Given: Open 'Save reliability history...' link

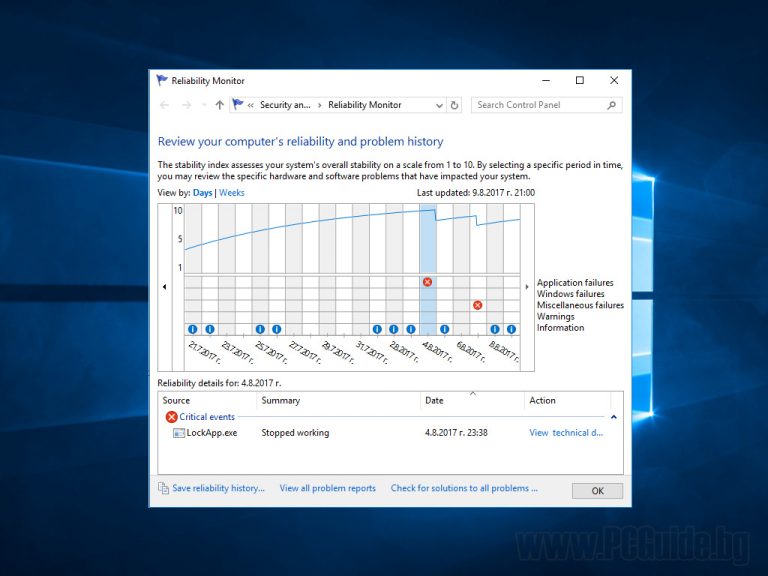Looking at the screenshot, I should pos(218,488).
